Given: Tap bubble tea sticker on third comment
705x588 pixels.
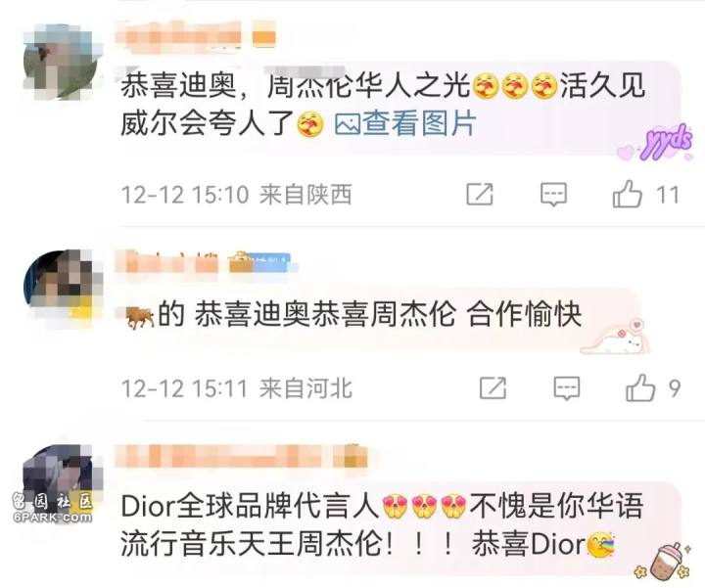Looking at the screenshot, I should click(663, 561).
